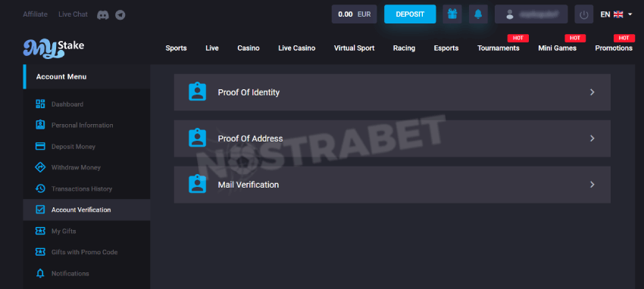
Task: Click the Transactions History clock icon
Action: point(40,188)
